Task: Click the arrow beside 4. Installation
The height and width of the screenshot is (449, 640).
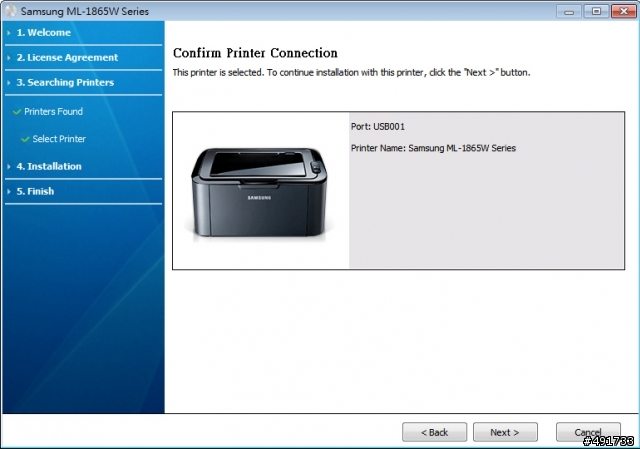Action: (x=9, y=167)
